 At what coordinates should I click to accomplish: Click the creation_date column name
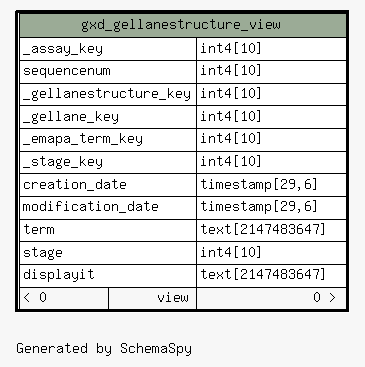(75, 185)
